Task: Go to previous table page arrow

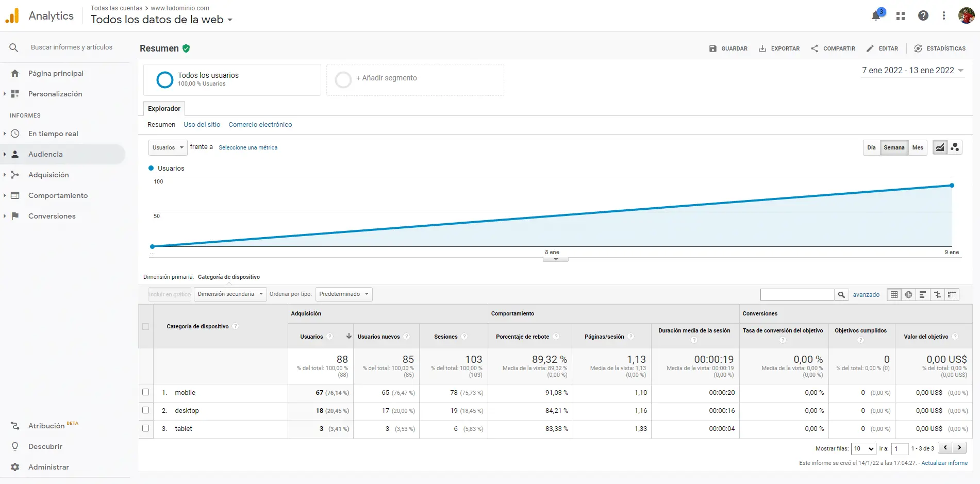Action: [945, 448]
